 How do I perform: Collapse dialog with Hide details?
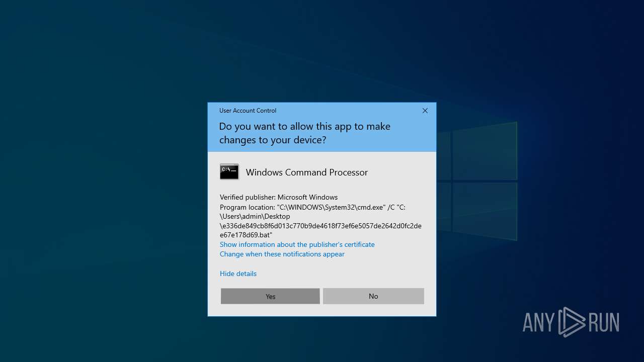pyautogui.click(x=238, y=274)
